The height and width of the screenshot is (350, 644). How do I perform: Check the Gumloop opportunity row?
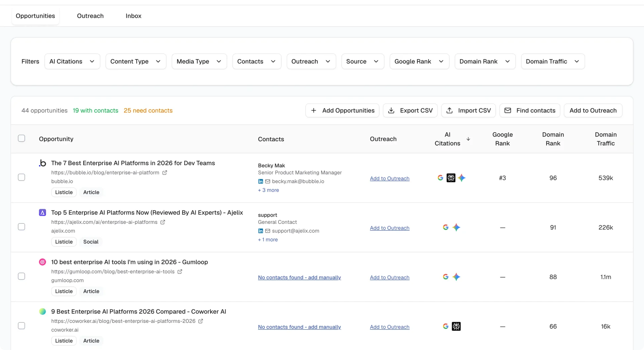click(21, 276)
